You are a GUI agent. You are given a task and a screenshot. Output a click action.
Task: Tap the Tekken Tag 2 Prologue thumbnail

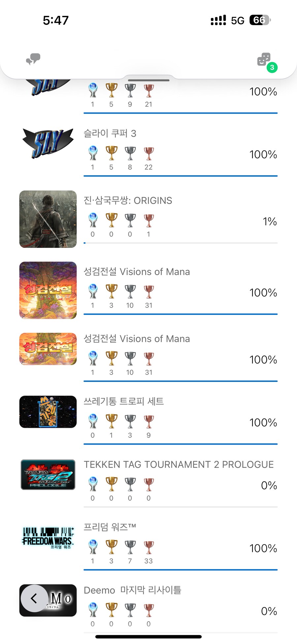coord(48,475)
